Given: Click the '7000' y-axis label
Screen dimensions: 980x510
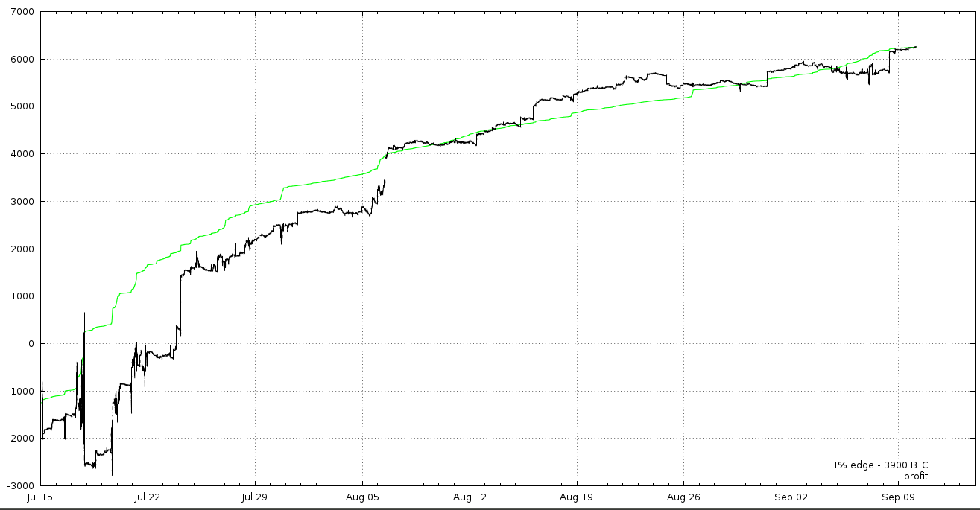Looking at the screenshot, I should tap(23, 12).
